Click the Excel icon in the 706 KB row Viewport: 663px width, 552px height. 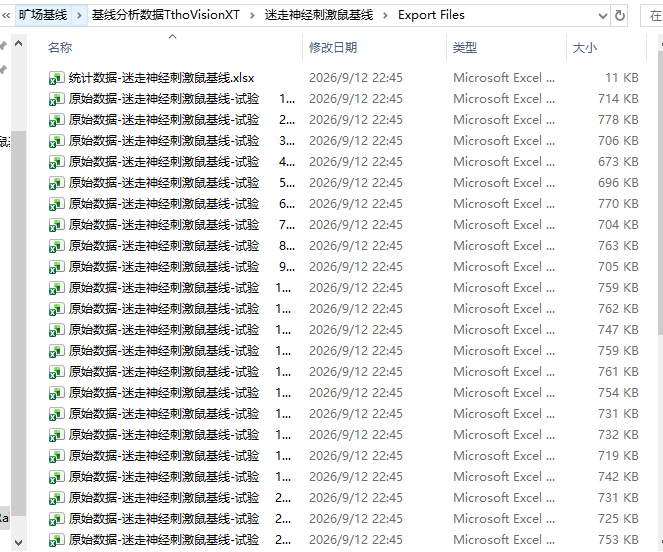tap(56, 141)
